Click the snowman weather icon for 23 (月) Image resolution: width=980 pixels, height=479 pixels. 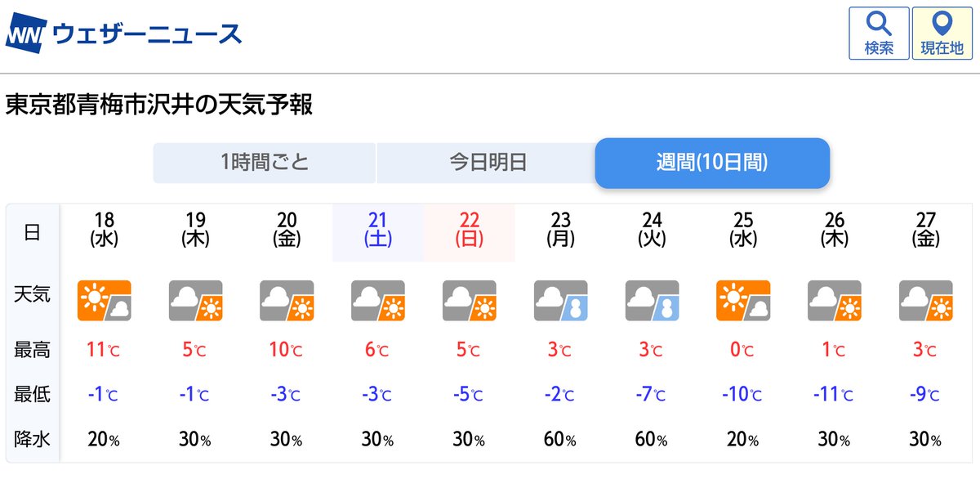(561, 301)
